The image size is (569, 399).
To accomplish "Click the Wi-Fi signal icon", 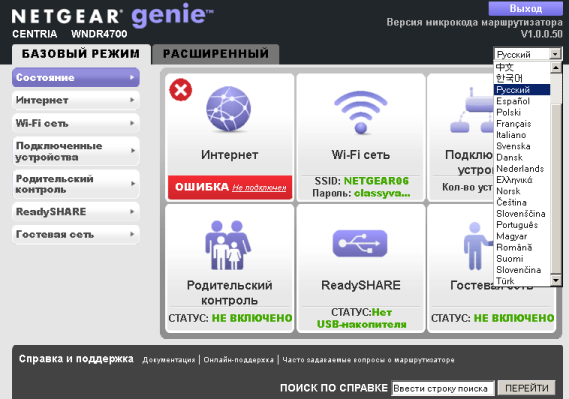I will [x=360, y=112].
